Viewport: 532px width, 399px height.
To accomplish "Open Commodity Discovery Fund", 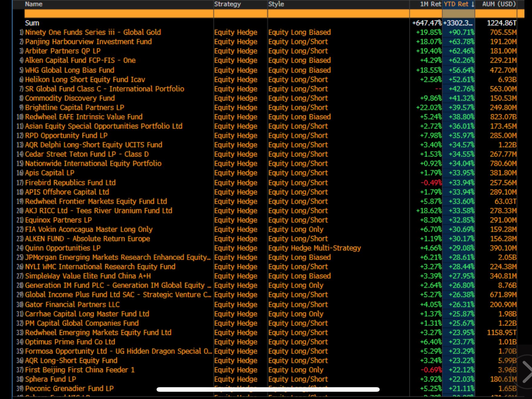I will [x=70, y=98].
